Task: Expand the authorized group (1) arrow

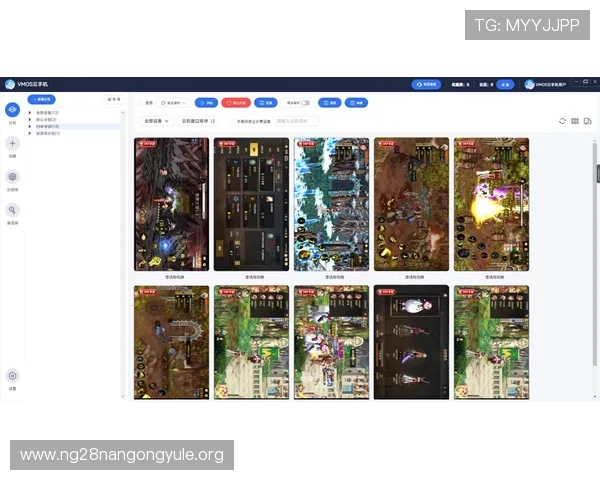Action: click(30, 133)
